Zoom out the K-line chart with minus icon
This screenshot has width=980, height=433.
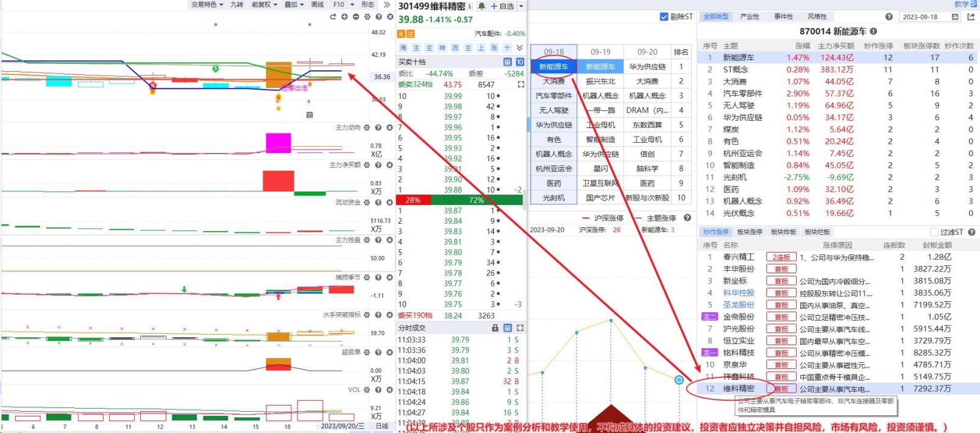(x=356, y=16)
